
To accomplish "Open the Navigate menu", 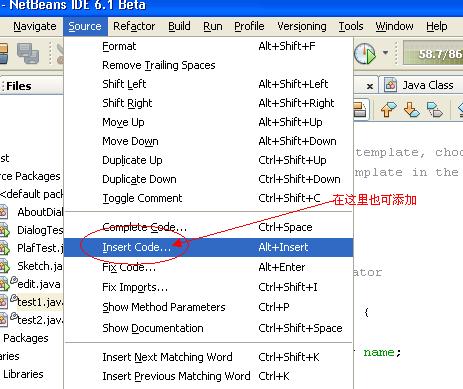I will tap(35, 26).
